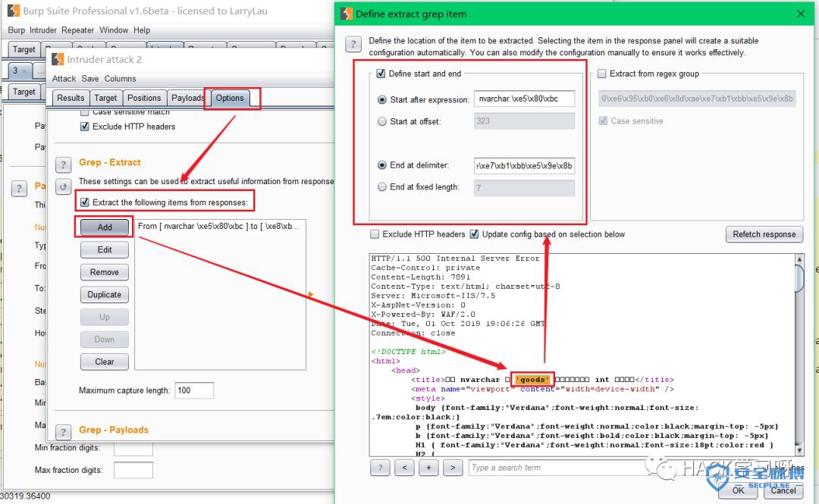Click response panel scrollbar up arrow
The width and height of the screenshot is (819, 504).
pyautogui.click(x=799, y=259)
